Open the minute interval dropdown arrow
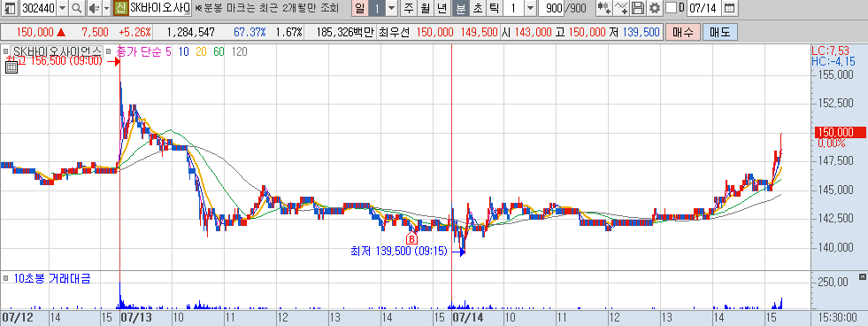The width and height of the screenshot is (868, 326). 530,8
